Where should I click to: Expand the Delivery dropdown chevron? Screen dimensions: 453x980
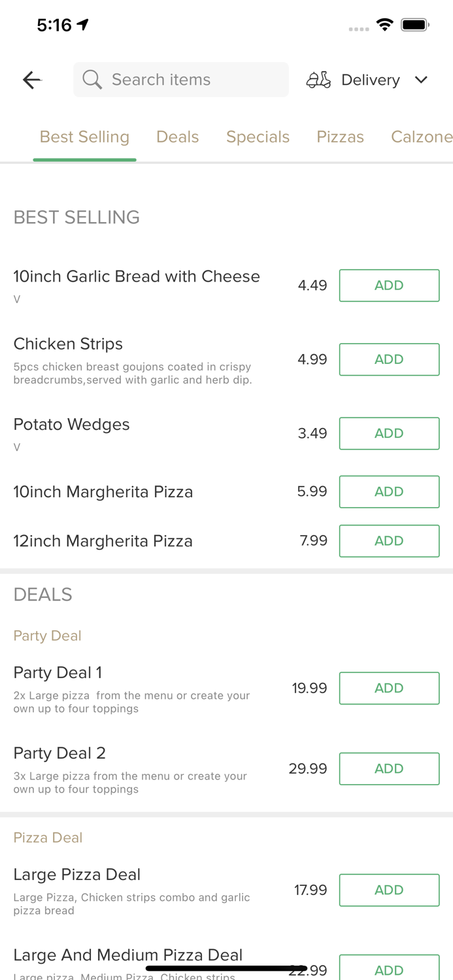pos(421,80)
